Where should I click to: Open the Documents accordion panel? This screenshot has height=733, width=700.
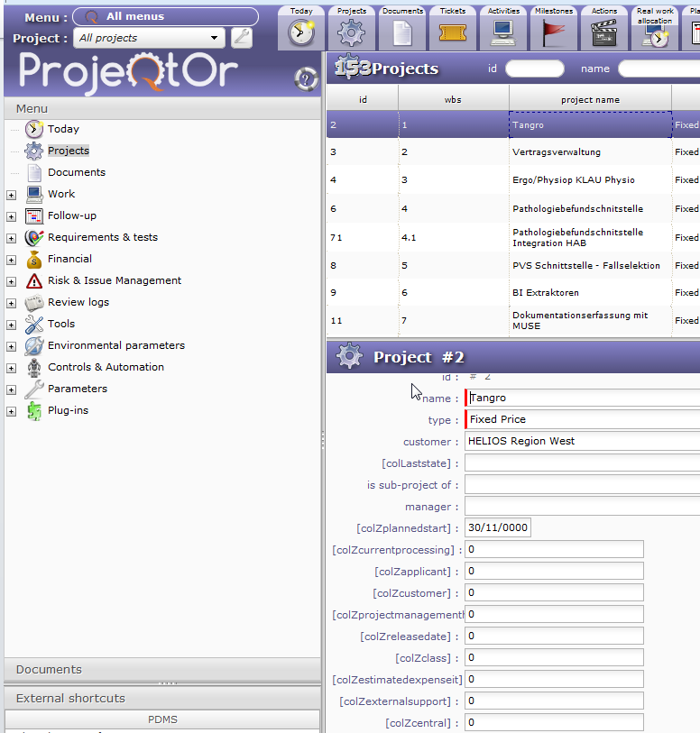pos(162,669)
